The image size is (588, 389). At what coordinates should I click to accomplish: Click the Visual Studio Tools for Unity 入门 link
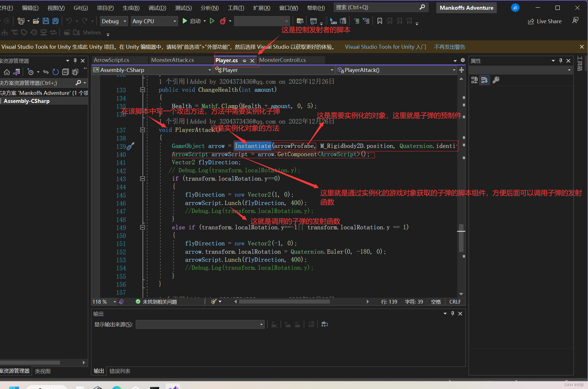click(385, 47)
